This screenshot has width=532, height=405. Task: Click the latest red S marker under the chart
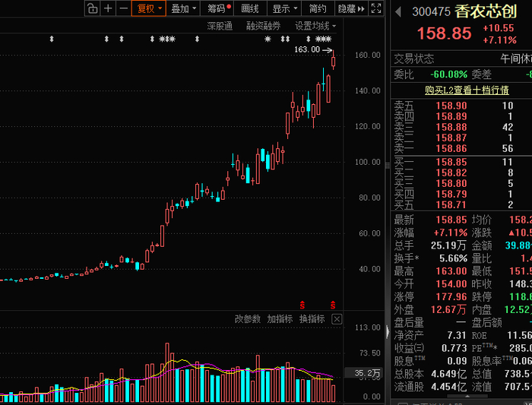[x=333, y=305]
